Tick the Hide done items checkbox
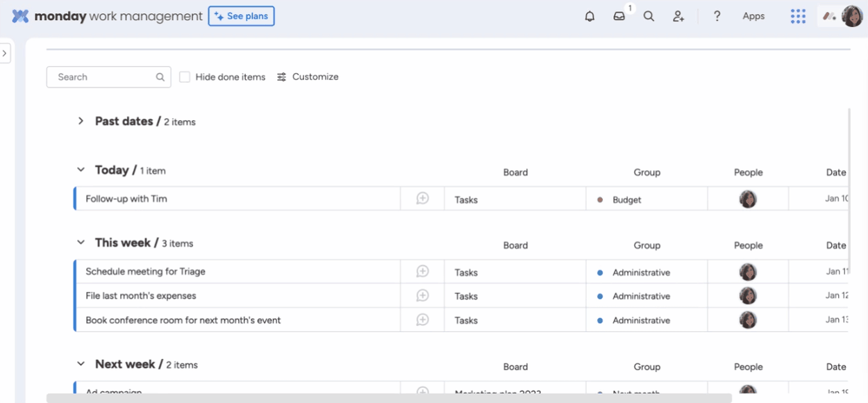The image size is (868, 403). point(185,77)
